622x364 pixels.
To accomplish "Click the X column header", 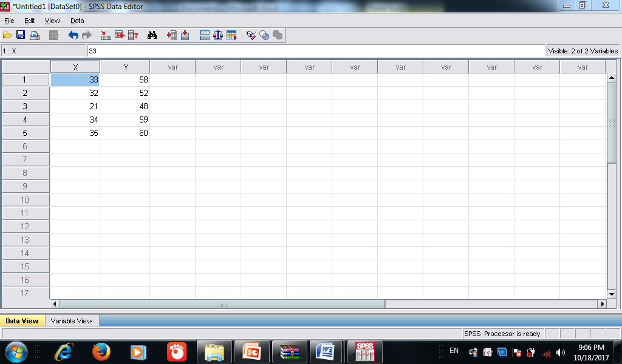I will 75,67.
